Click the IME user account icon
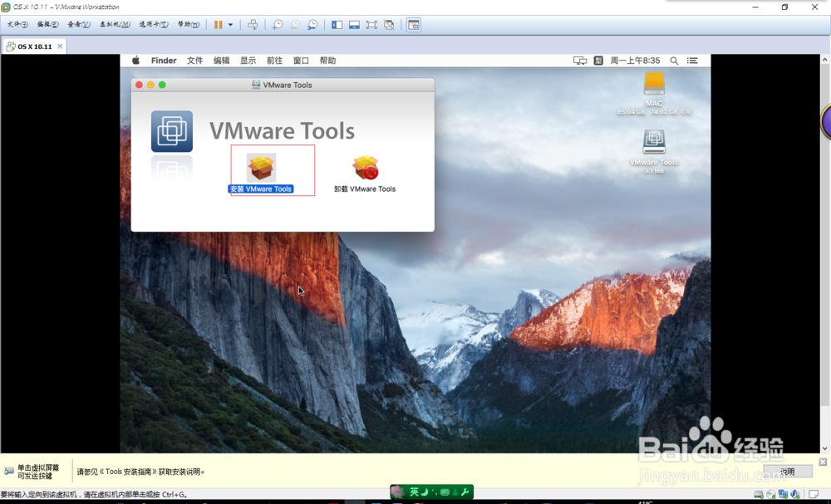The width and height of the screenshot is (831, 504). (455, 492)
